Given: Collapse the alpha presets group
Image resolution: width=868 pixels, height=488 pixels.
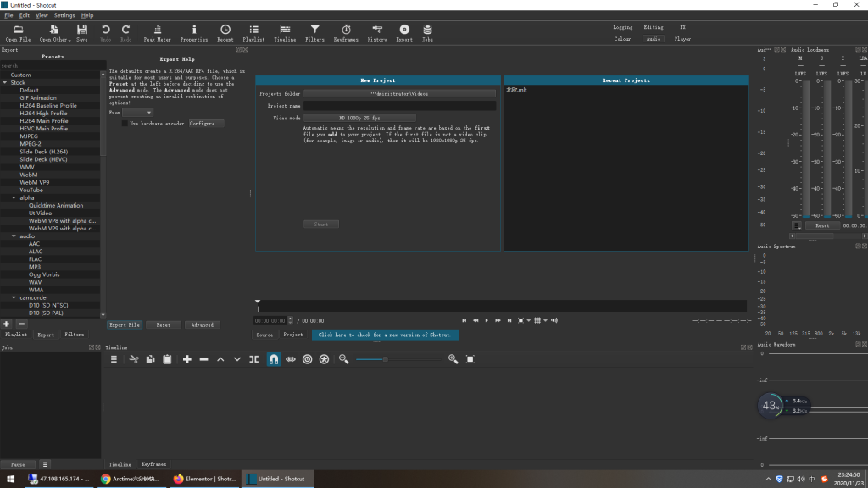Looking at the screenshot, I should (x=14, y=197).
